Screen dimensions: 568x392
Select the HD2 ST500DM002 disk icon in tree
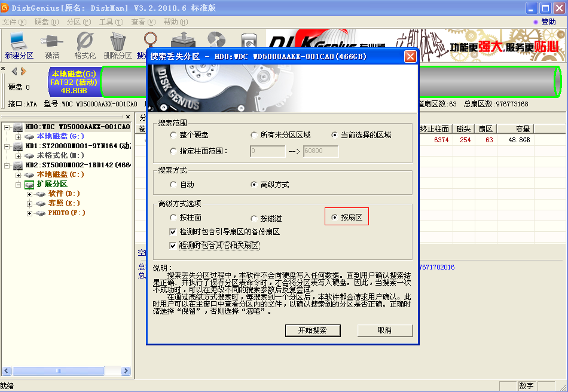click(18, 166)
